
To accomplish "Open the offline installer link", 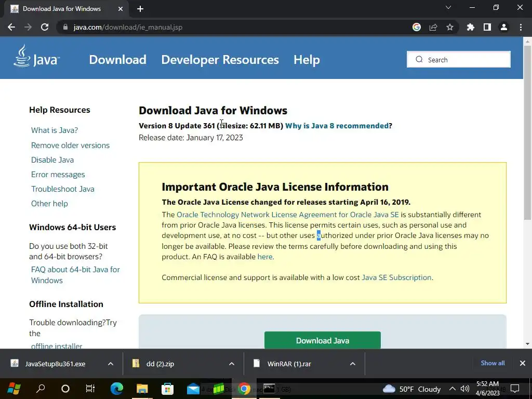I will 57,345.
